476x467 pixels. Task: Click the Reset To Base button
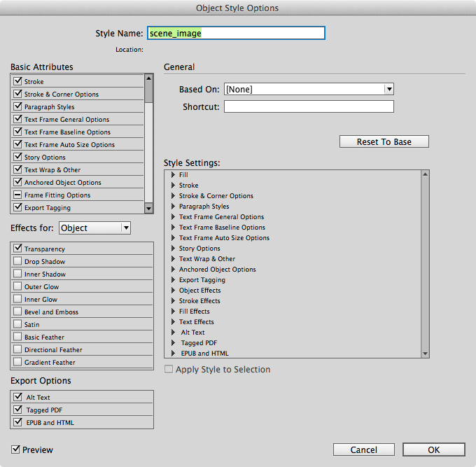coord(384,142)
